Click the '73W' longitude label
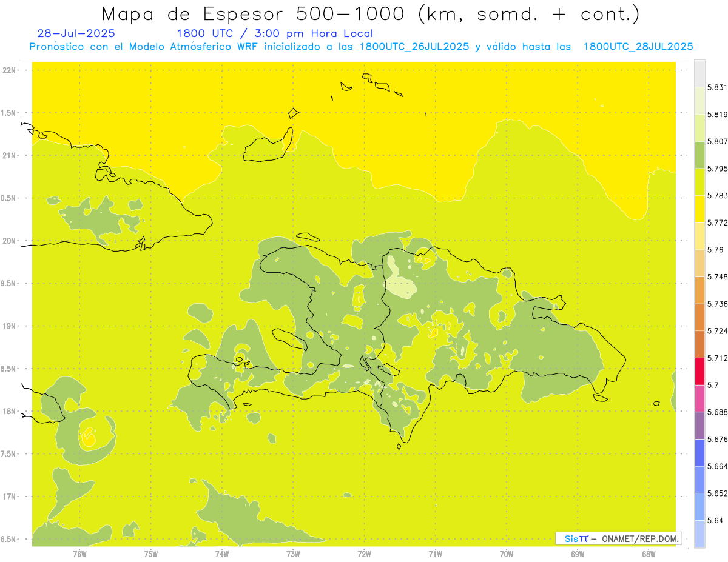 coord(293,554)
